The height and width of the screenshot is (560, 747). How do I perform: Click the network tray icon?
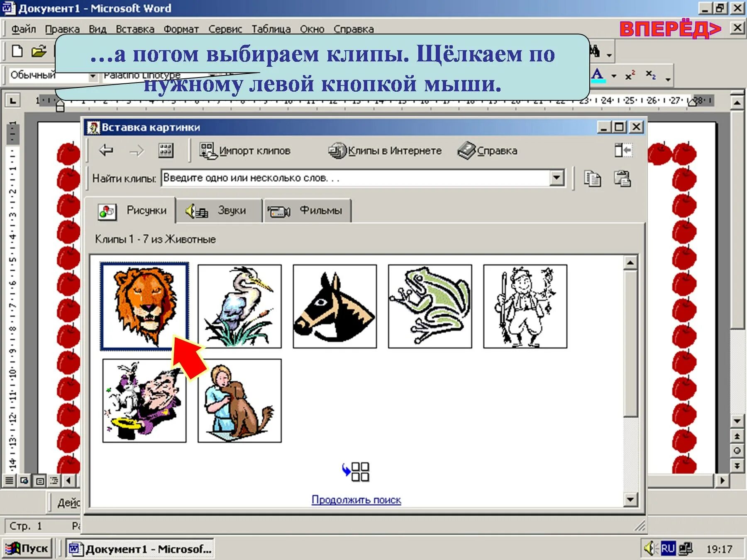tap(686, 548)
